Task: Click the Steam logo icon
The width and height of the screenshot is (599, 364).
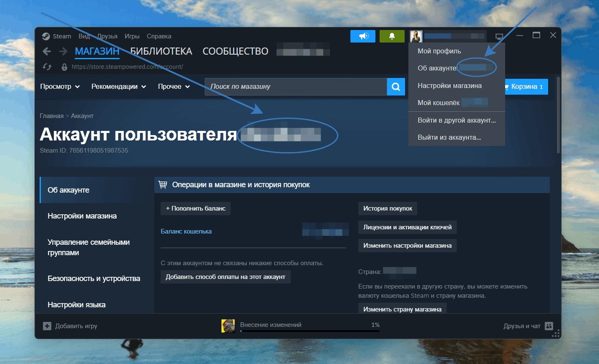Action: tap(46, 36)
